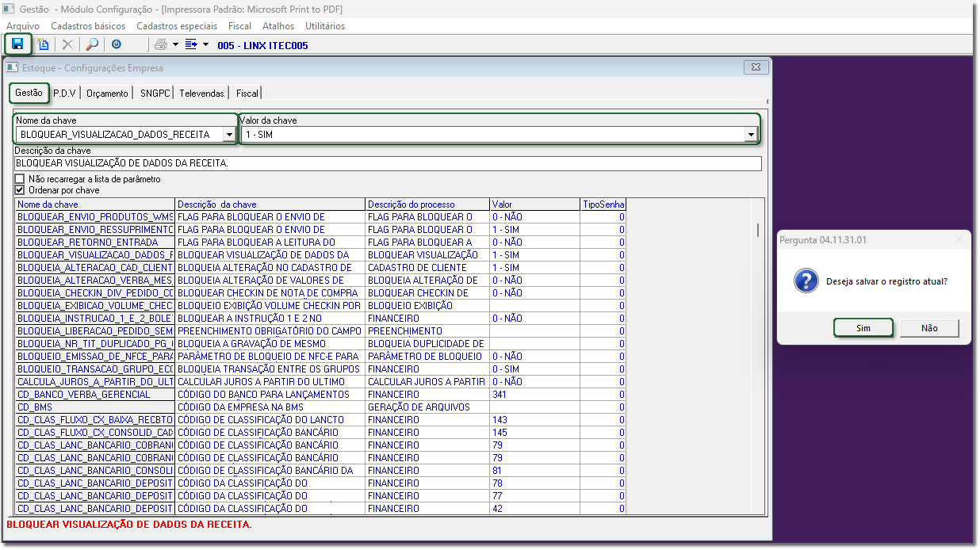980x550 pixels.
Task: Switch to the Televendas tab
Action: pyautogui.click(x=201, y=94)
